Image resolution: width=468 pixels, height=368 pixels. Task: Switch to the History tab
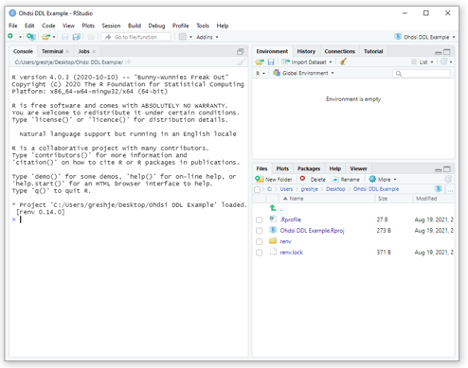(306, 51)
